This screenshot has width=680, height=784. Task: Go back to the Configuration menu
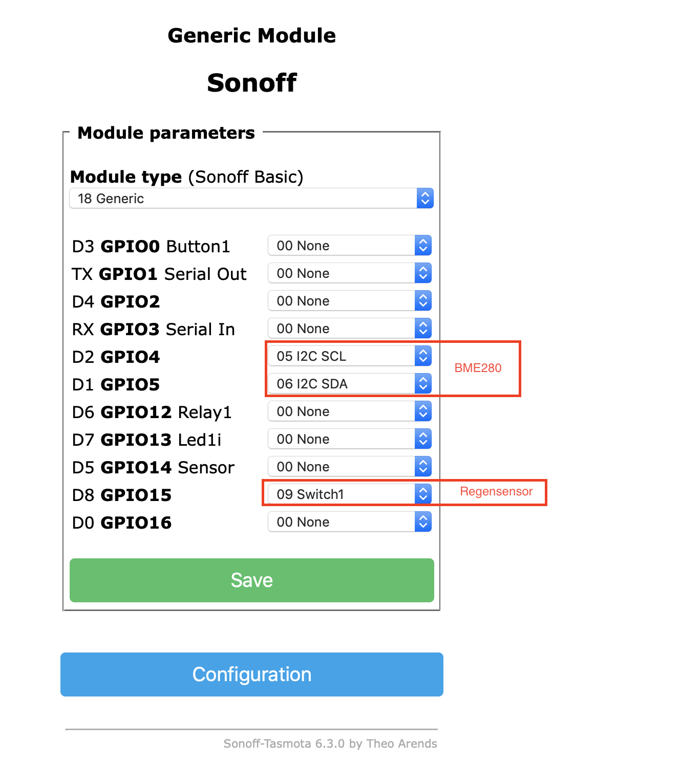(252, 674)
